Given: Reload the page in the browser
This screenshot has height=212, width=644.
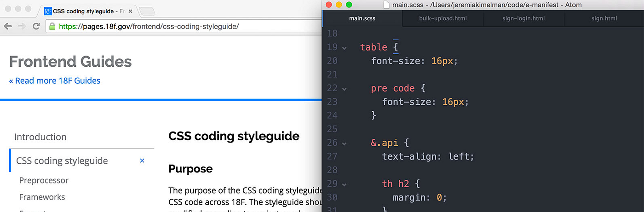Looking at the screenshot, I should coord(36,26).
